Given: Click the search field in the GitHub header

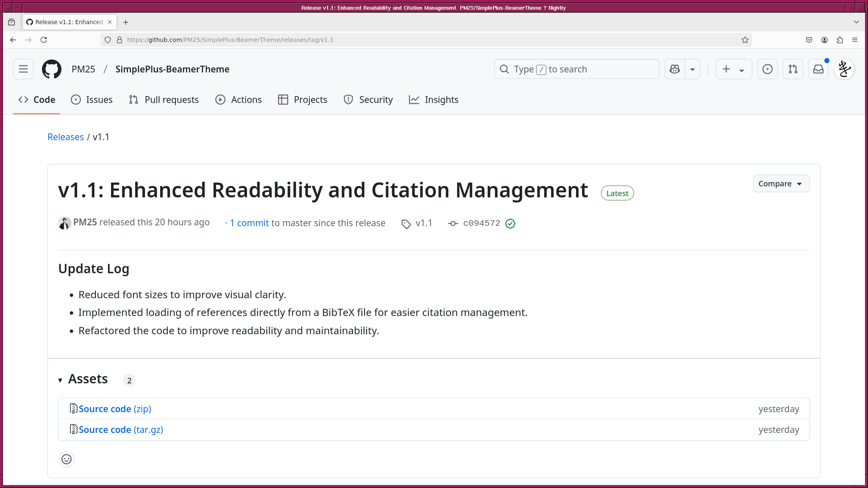Looking at the screenshot, I should coord(576,69).
